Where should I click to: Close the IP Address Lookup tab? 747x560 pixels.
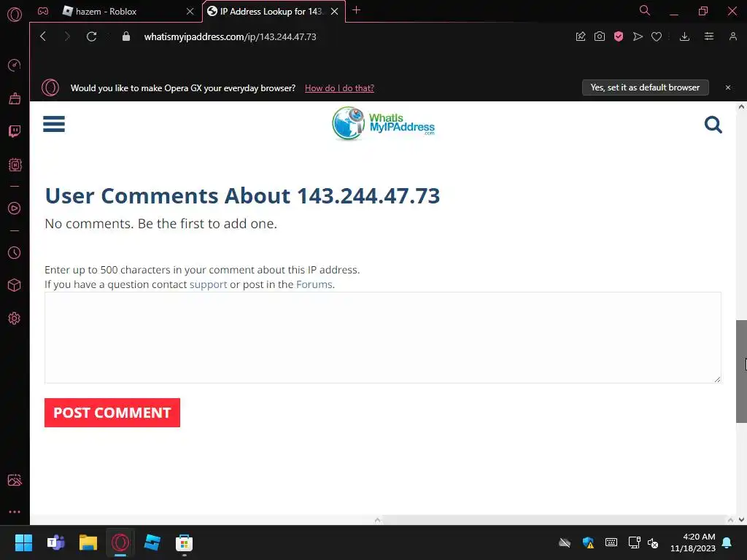coord(334,12)
